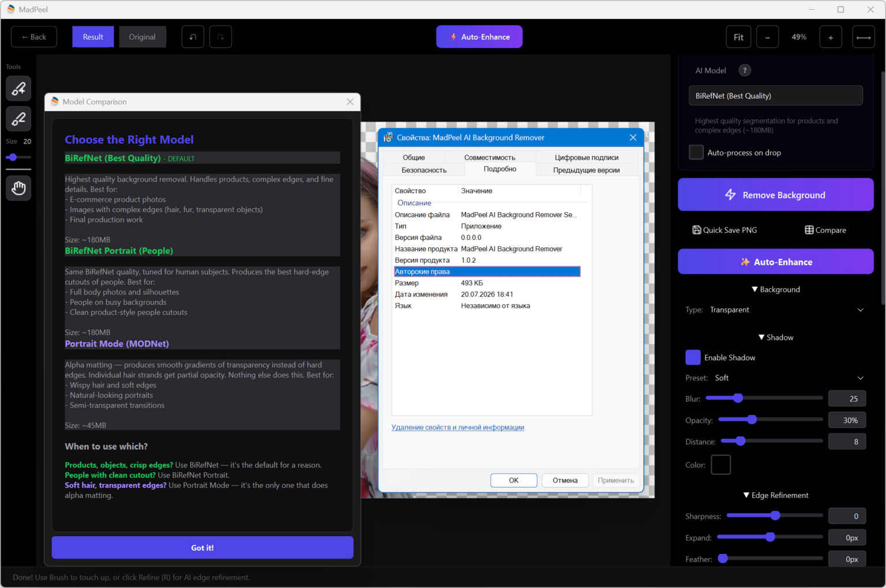The height and width of the screenshot is (588, 886).
Task: Show the Result view
Action: 93,37
